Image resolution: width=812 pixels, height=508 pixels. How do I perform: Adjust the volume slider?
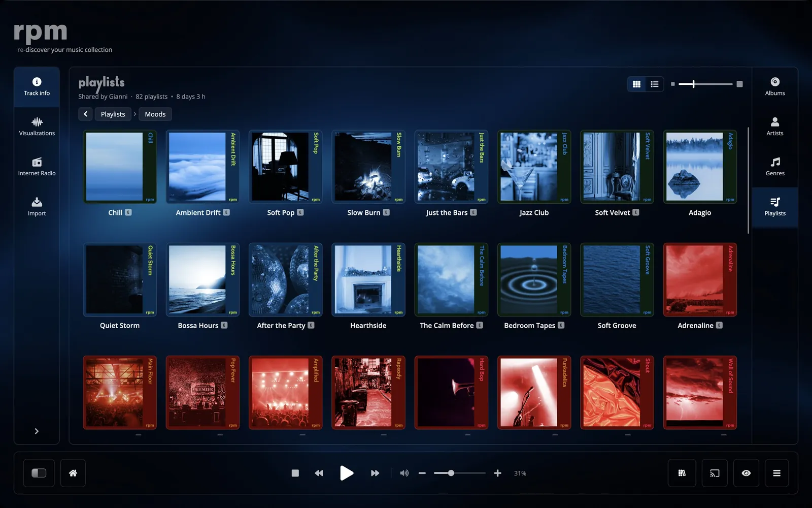pos(460,473)
